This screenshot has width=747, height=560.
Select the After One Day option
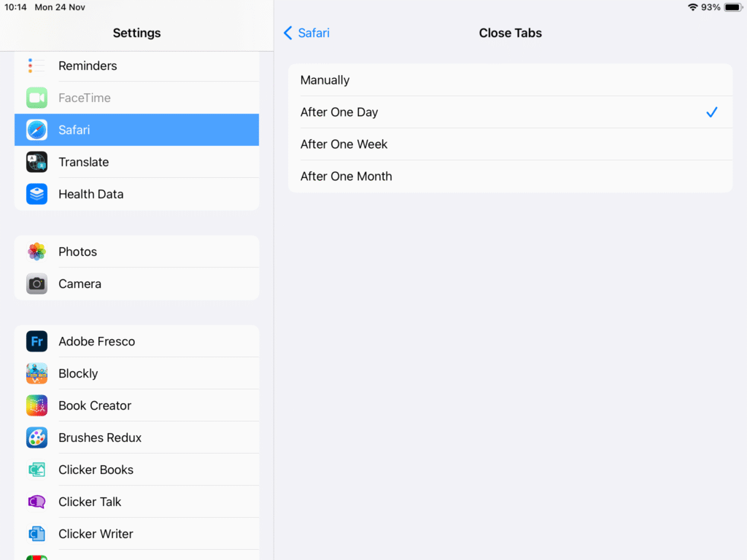[510, 112]
